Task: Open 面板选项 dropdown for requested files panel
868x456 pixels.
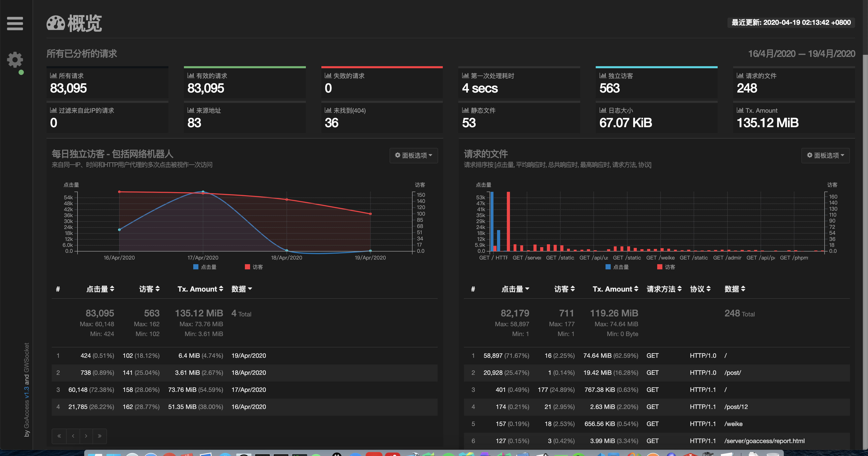Action: click(825, 155)
